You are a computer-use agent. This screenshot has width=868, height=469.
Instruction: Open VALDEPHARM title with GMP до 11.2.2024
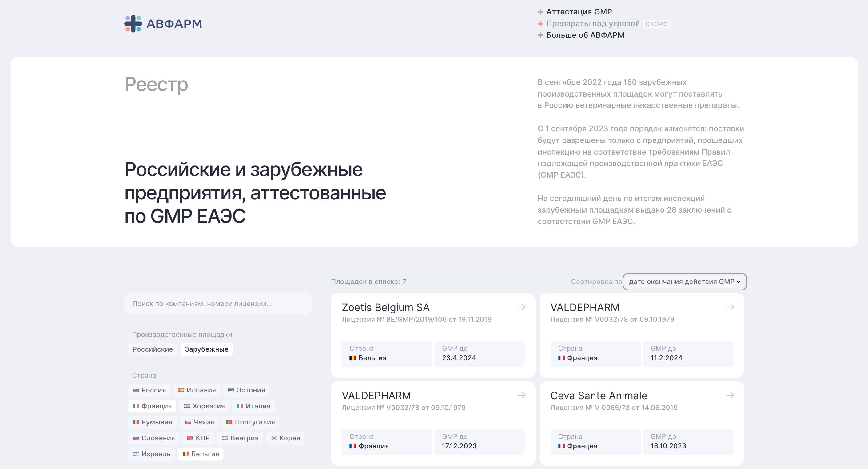click(x=585, y=307)
